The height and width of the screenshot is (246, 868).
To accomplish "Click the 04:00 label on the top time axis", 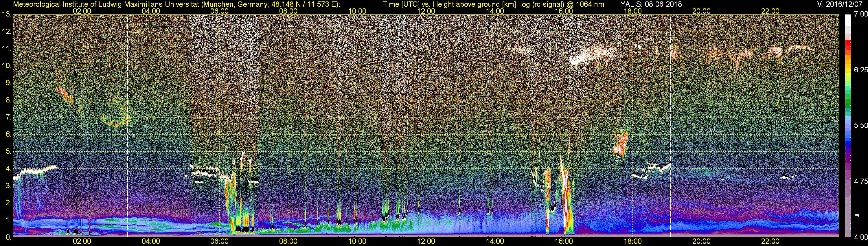I will click(151, 11).
